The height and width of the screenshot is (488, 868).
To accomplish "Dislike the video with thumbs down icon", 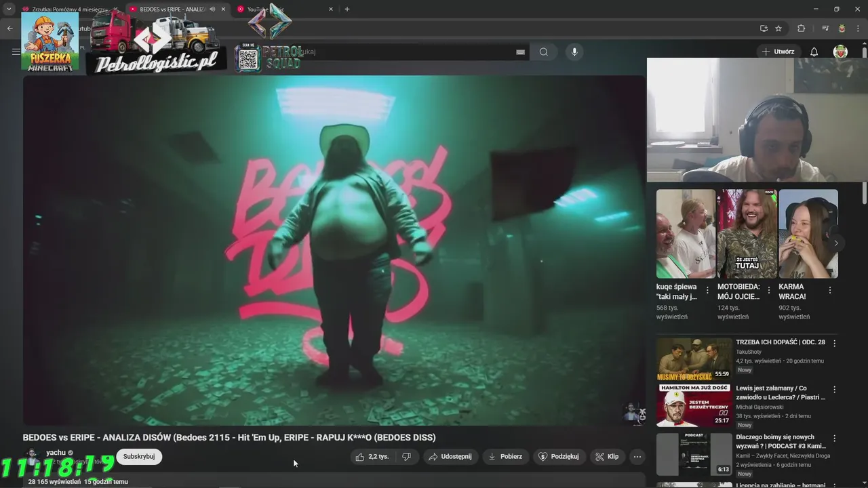I will tap(406, 457).
